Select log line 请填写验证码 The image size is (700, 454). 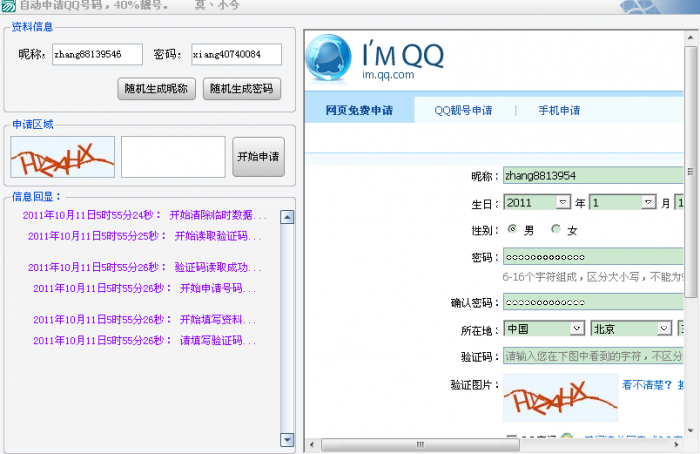click(145, 340)
